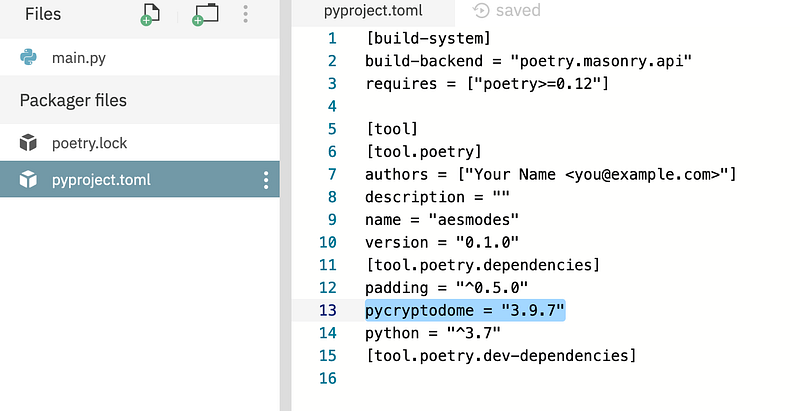Open poetry.lock from Packager files
This screenshot has height=411, width=800.
pos(140,143)
